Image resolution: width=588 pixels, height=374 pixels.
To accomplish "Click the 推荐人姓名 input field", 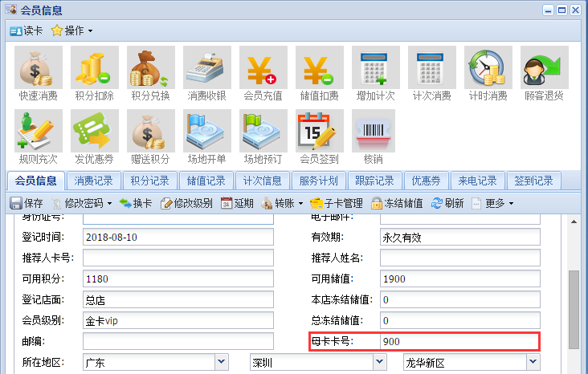I will (x=460, y=258).
